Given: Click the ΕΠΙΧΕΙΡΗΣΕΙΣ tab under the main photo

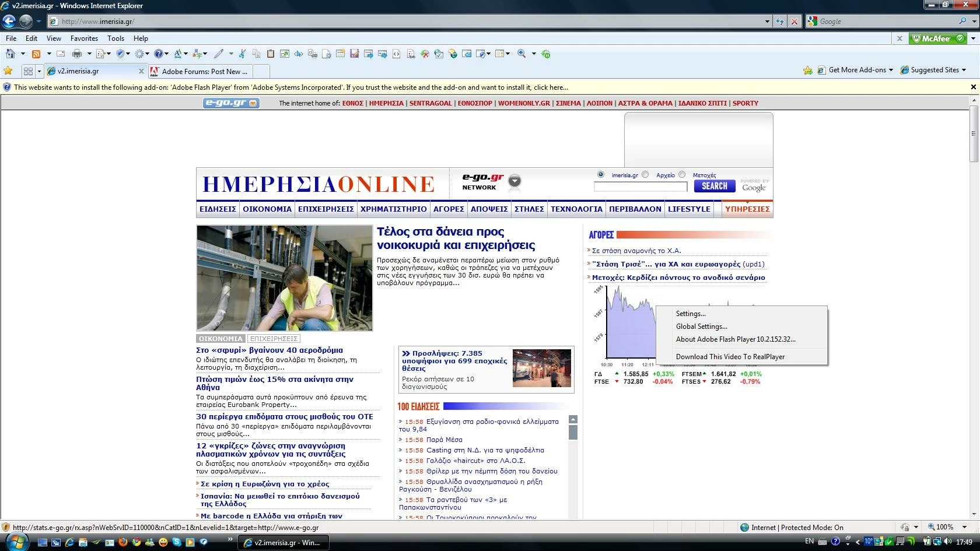Looking at the screenshot, I should 274,339.
